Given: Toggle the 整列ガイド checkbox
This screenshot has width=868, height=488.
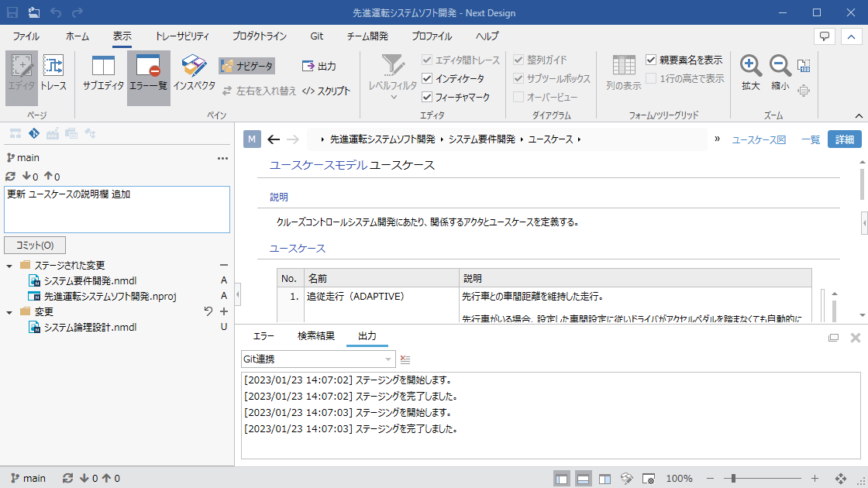Looking at the screenshot, I should pos(518,60).
